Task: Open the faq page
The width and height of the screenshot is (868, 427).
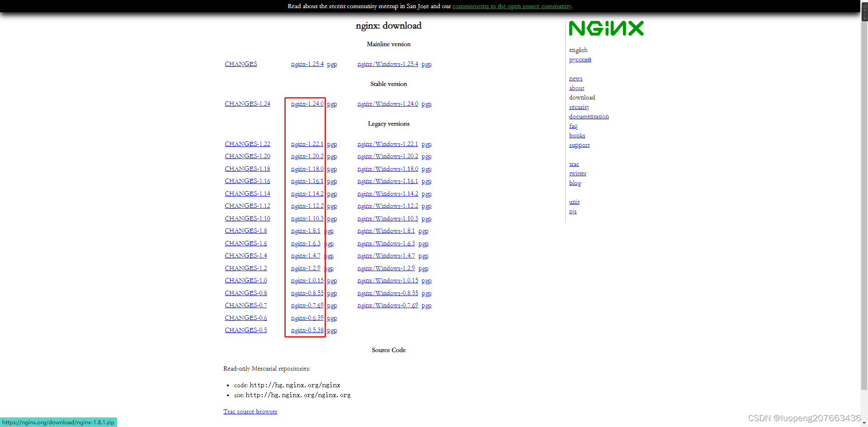Action: point(573,126)
